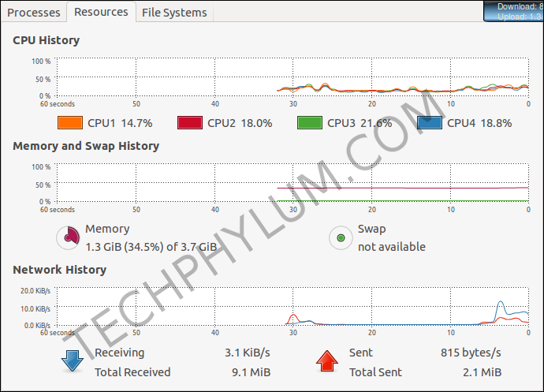Click the Swap 'not available' label
The width and height of the screenshot is (544, 392).
coord(391,246)
